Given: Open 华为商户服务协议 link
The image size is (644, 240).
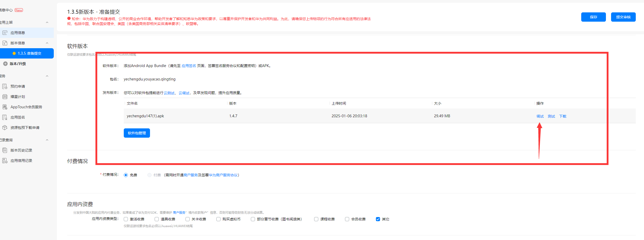Looking at the screenshot, I should tap(223, 175).
